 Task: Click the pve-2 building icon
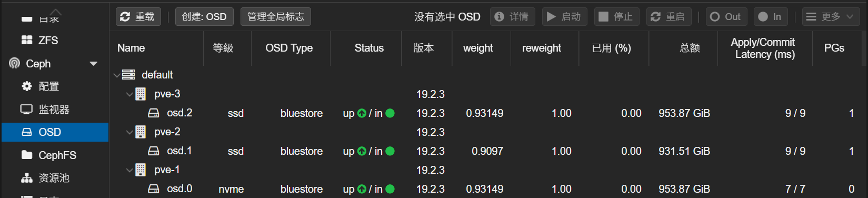point(141,132)
